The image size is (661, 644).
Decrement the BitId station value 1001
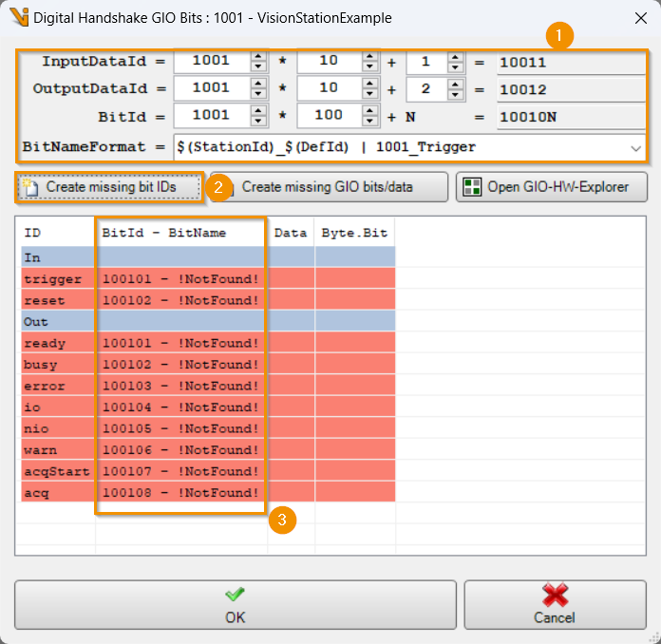pos(258,121)
